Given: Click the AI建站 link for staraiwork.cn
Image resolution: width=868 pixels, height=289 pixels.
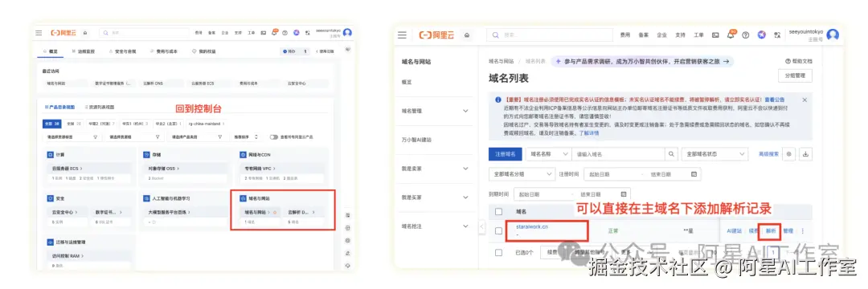Looking at the screenshot, I should pyautogui.click(x=734, y=230).
